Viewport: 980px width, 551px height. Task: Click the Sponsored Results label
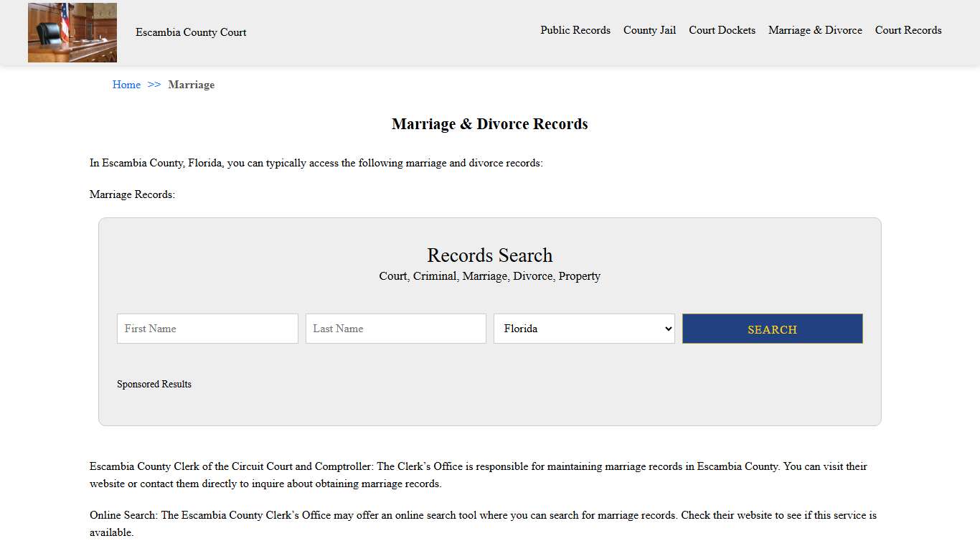click(154, 384)
